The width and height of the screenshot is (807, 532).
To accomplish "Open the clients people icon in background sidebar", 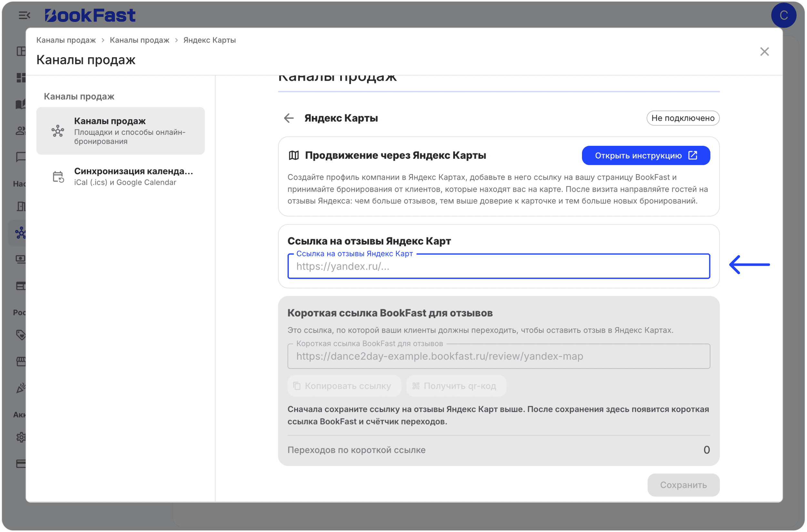I will [x=21, y=131].
